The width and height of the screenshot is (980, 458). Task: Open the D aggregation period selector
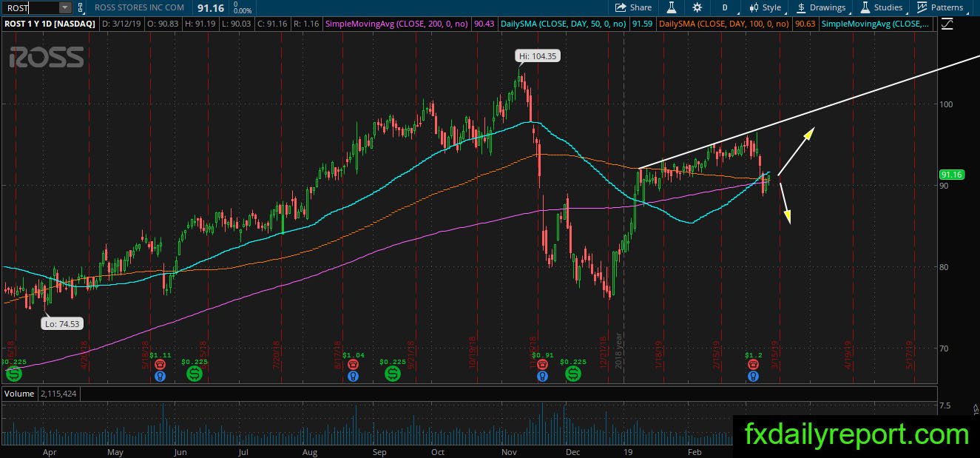[x=725, y=7]
